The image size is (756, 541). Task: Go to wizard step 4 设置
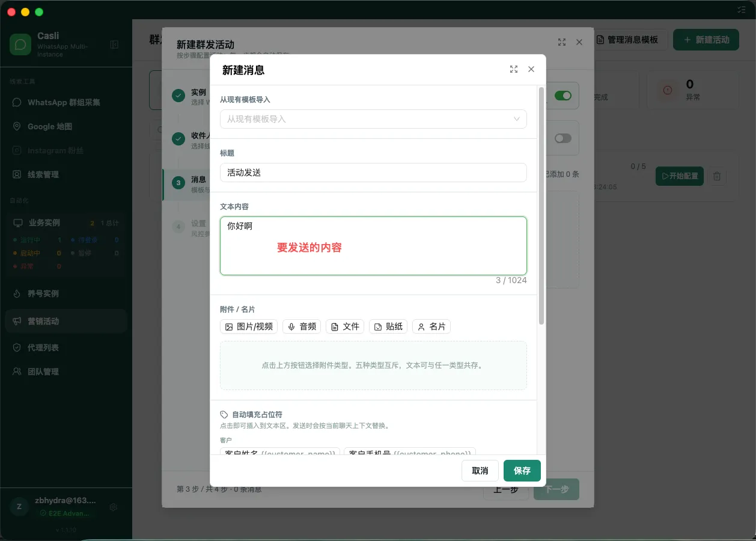point(186,227)
